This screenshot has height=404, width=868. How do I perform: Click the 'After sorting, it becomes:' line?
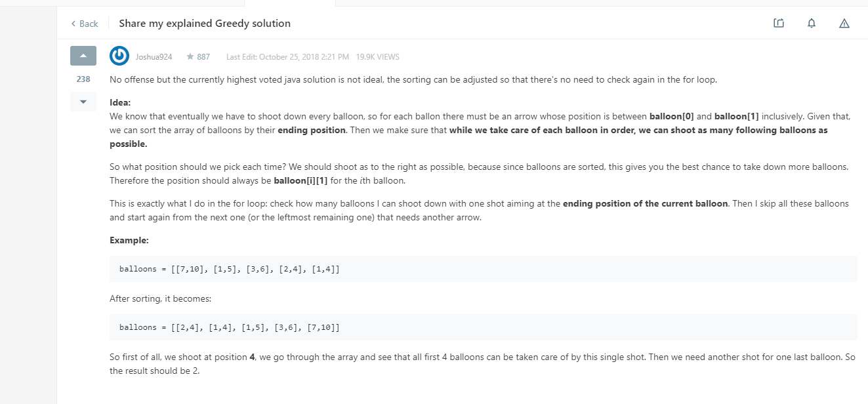coord(161,298)
